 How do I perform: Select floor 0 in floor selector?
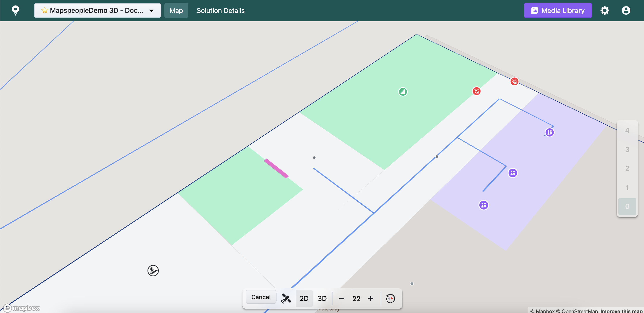coord(627,206)
